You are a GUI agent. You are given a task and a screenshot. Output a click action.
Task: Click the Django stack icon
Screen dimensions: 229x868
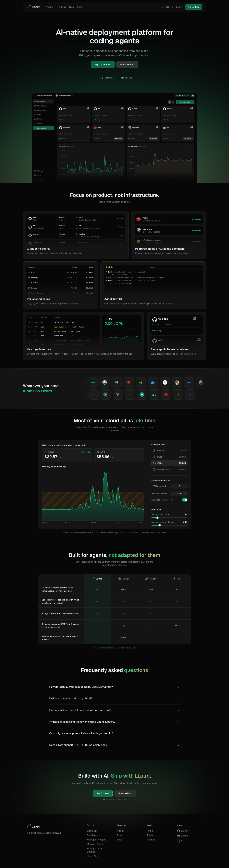[x=130, y=395]
